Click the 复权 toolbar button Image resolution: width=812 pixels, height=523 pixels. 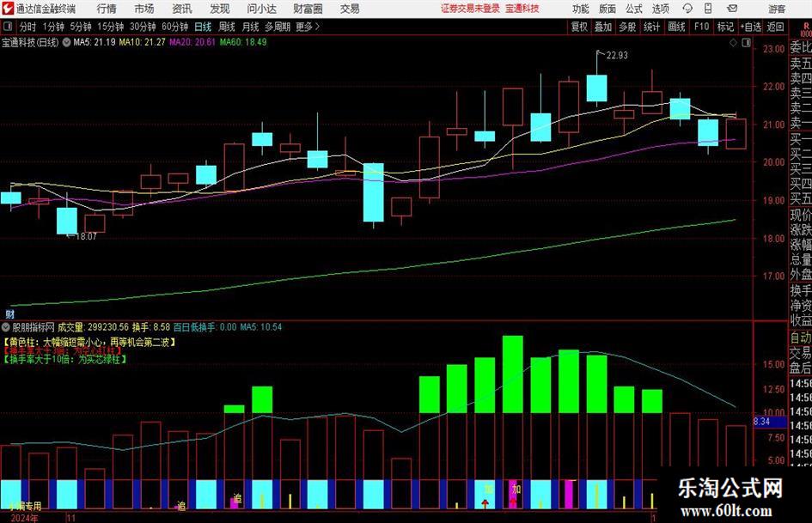coord(579,27)
